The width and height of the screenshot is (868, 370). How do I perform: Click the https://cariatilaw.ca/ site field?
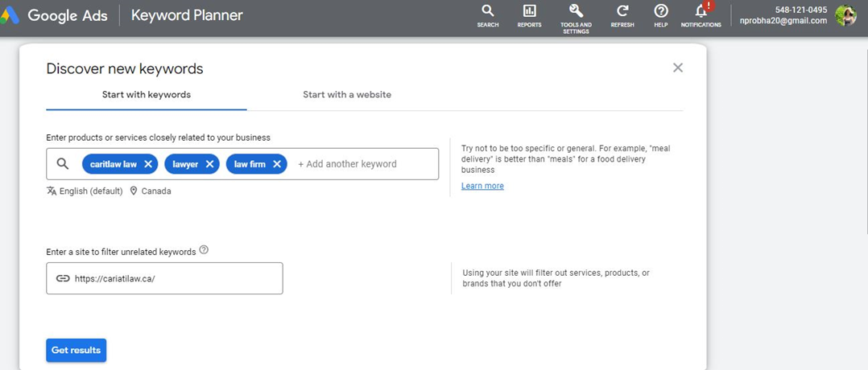[x=164, y=278]
